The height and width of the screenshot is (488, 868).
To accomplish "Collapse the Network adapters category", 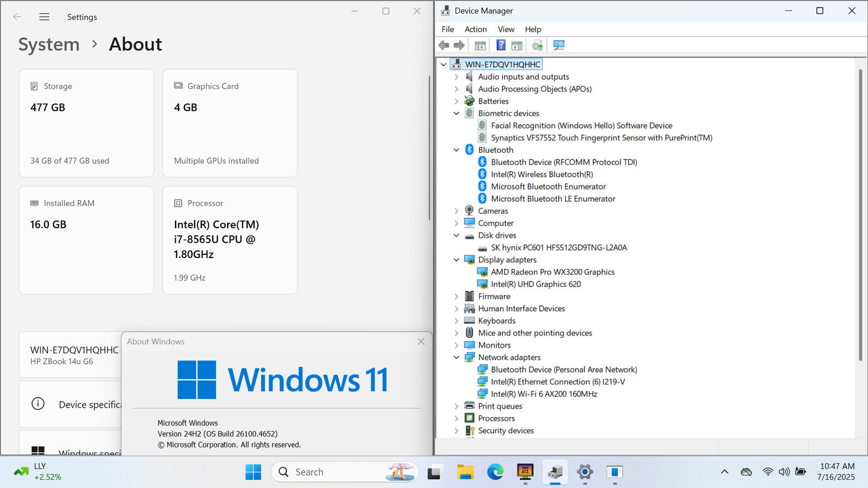I will (456, 357).
